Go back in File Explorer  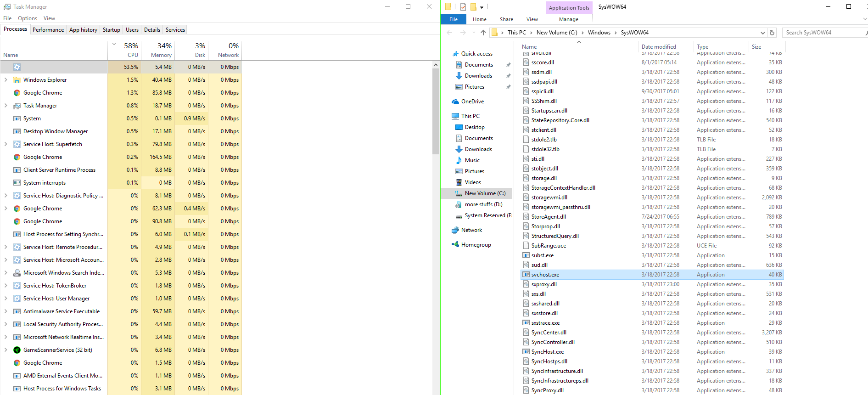point(449,33)
